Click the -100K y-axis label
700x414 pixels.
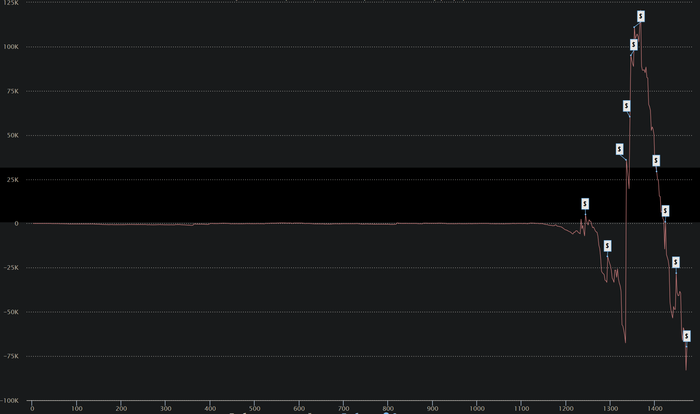tap(9, 401)
